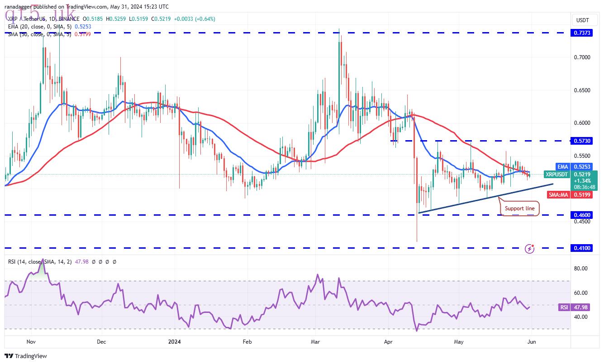
Task: Click the 60.00 RSI scale tick
Action: coord(581,293)
